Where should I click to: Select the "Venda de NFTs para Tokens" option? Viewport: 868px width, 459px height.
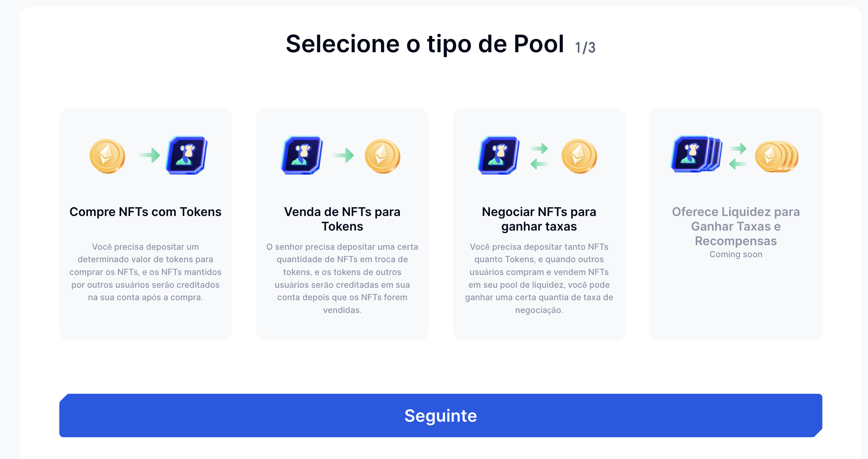pos(342,219)
